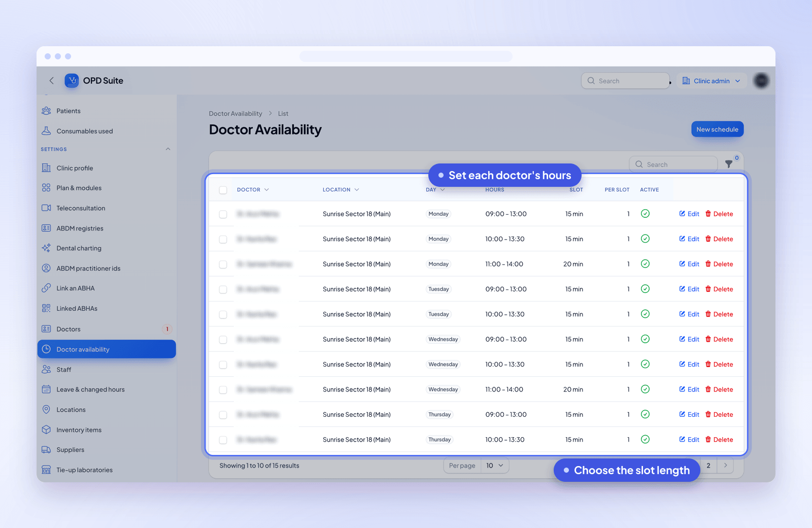This screenshot has width=812, height=528.
Task: Open the user avatar in top bar
Action: [x=761, y=81]
